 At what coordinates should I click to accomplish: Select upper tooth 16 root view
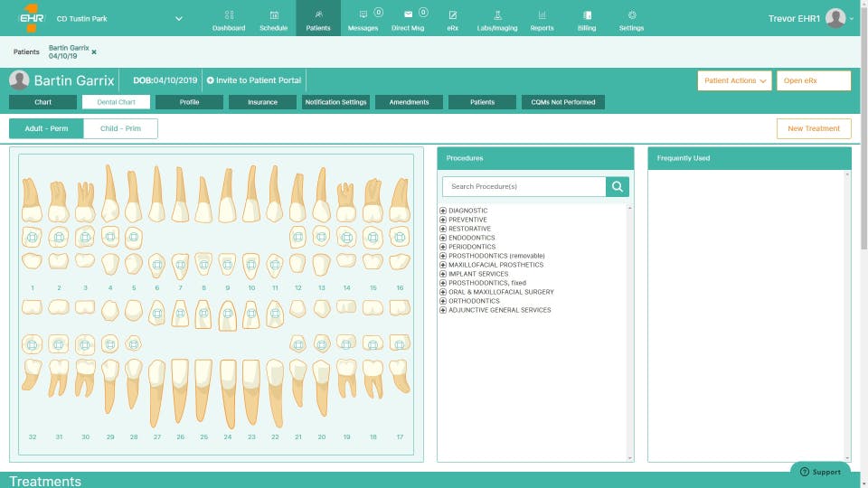pyautogui.click(x=400, y=199)
